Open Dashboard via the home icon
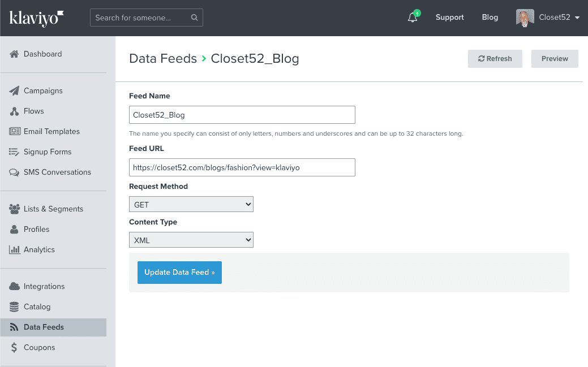 click(15, 54)
